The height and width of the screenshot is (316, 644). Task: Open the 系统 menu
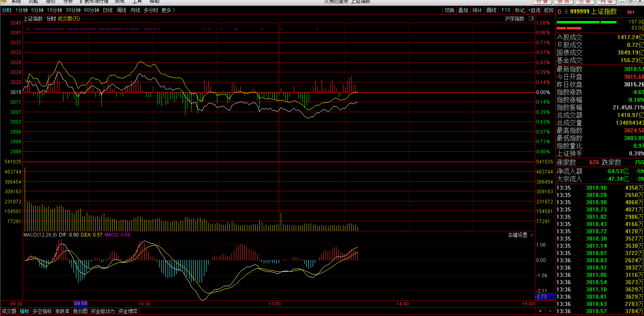(16, 2)
